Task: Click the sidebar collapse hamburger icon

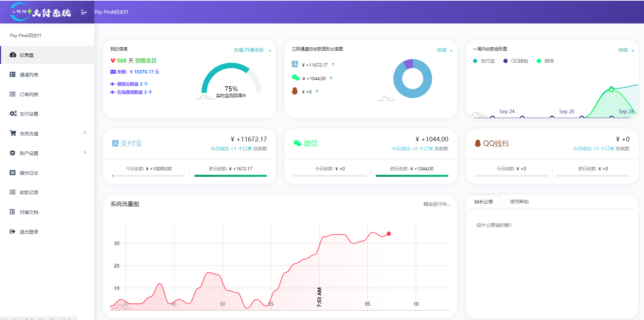Action: coord(84,12)
